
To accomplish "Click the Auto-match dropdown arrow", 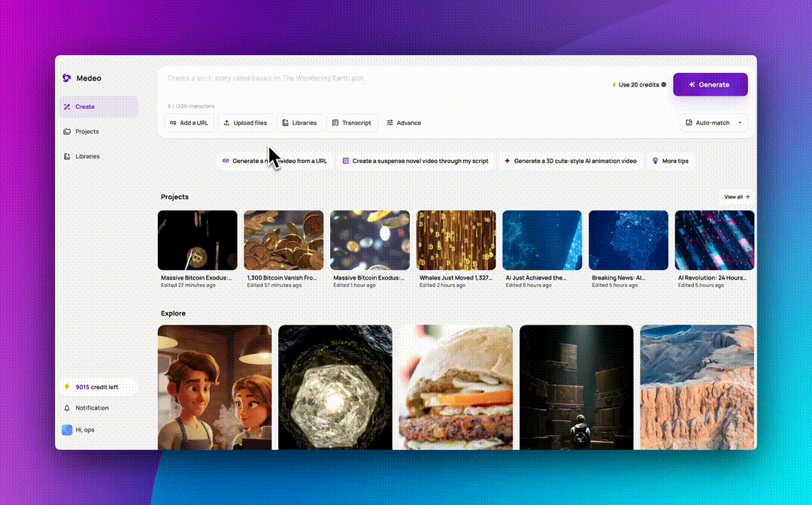I will (740, 123).
